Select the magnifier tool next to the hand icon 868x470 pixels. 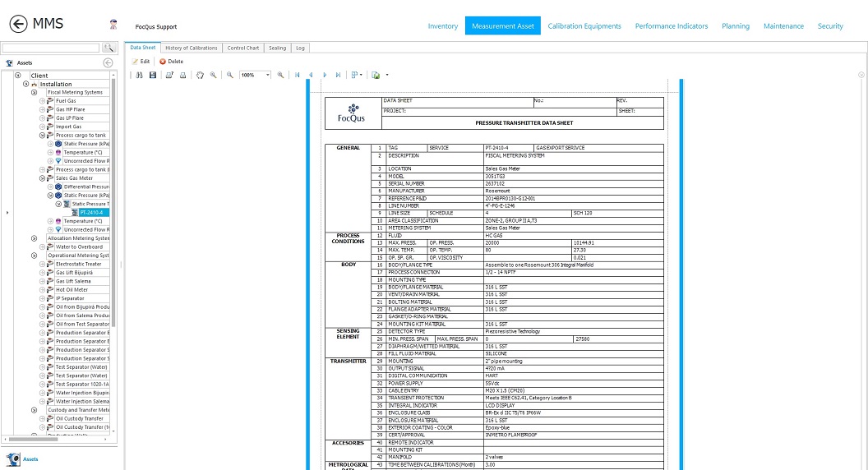point(213,75)
